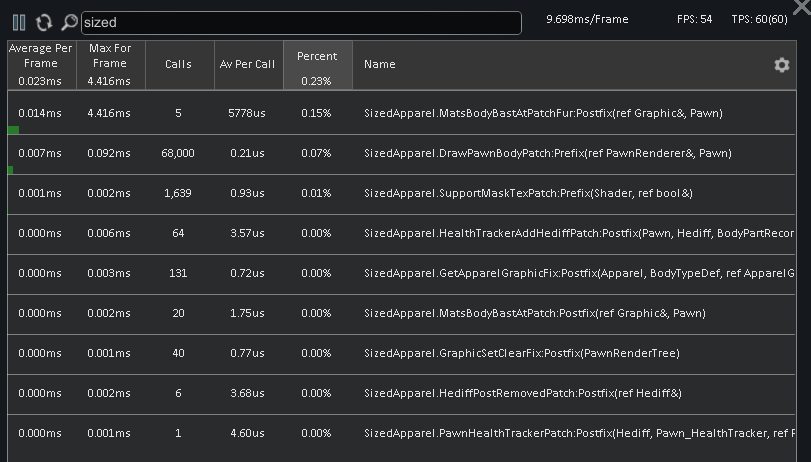The image size is (811, 462).
Task: Select the DrawPawnBodyPatch:Prefix row
Action: coord(401,153)
